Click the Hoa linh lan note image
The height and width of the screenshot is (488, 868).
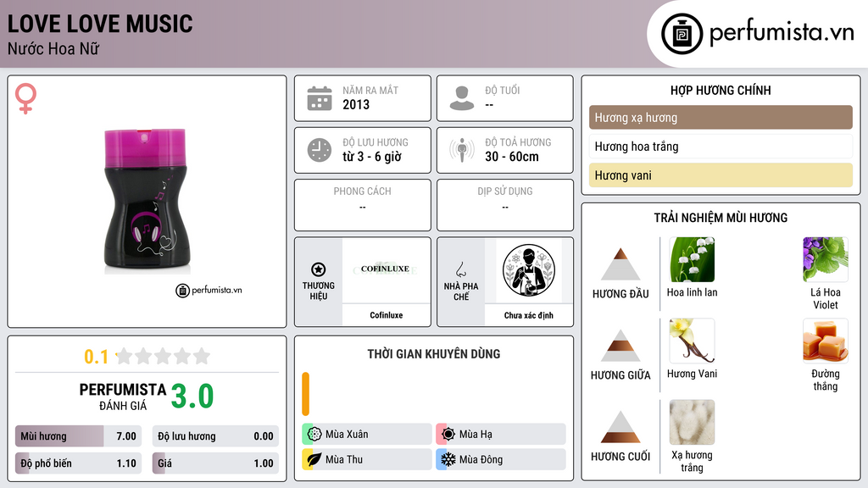692,259
